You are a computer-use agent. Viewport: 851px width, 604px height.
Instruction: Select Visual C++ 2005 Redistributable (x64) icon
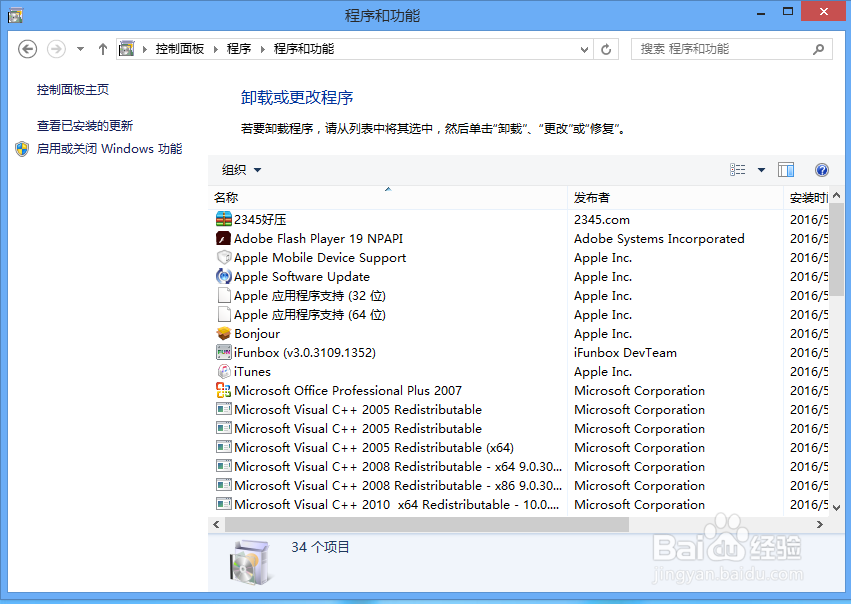tap(224, 447)
